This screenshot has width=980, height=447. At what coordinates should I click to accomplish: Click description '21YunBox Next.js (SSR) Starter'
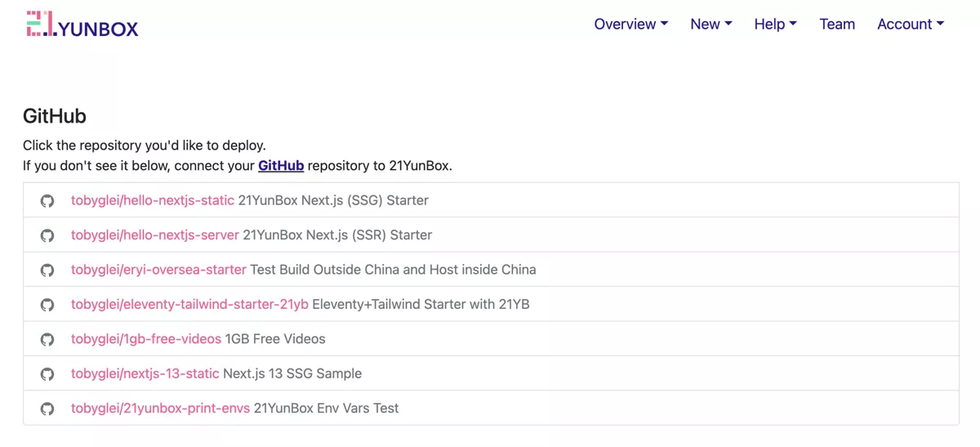(x=338, y=235)
